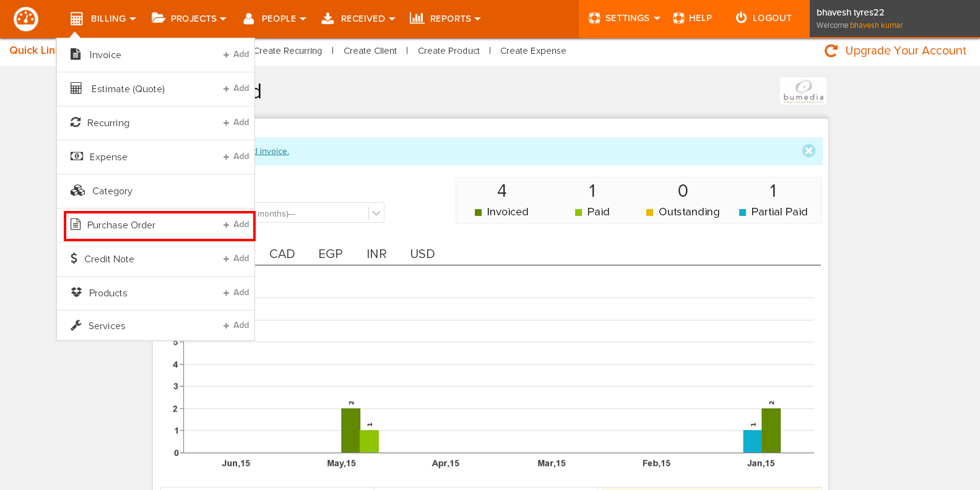
Task: Click the Expense money icon
Action: click(x=77, y=157)
